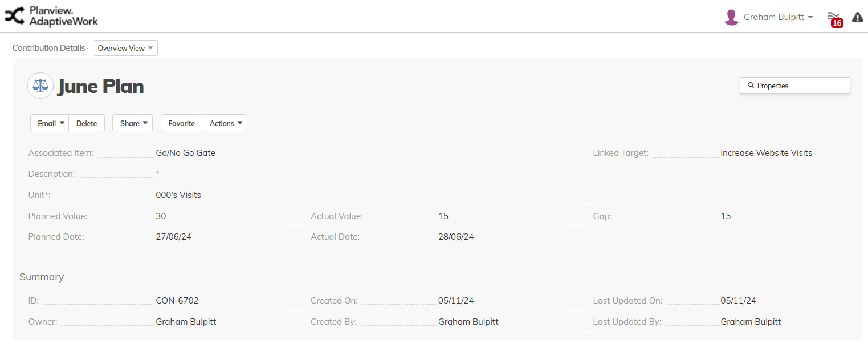Click the purple user avatar icon
This screenshot has width=868, height=343.
coord(731,17)
